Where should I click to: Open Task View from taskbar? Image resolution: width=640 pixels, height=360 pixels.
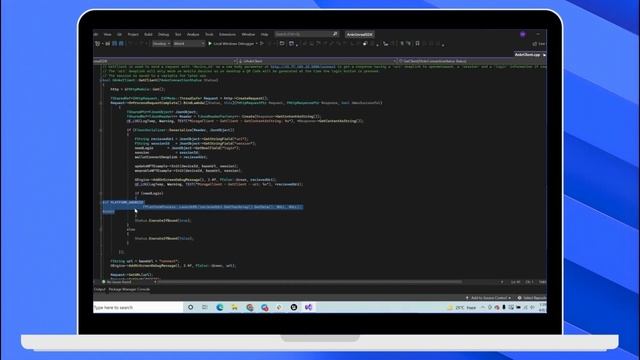point(205,307)
